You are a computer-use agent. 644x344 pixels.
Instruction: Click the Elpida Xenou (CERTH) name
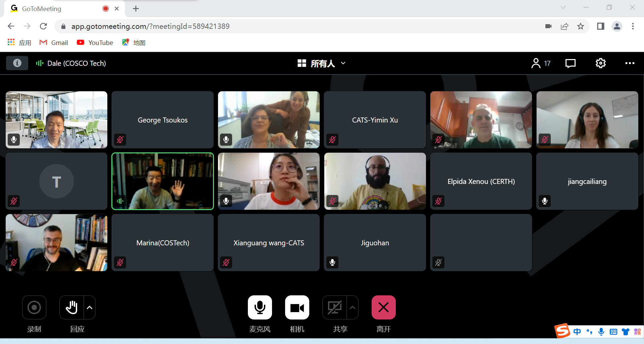pos(481,181)
